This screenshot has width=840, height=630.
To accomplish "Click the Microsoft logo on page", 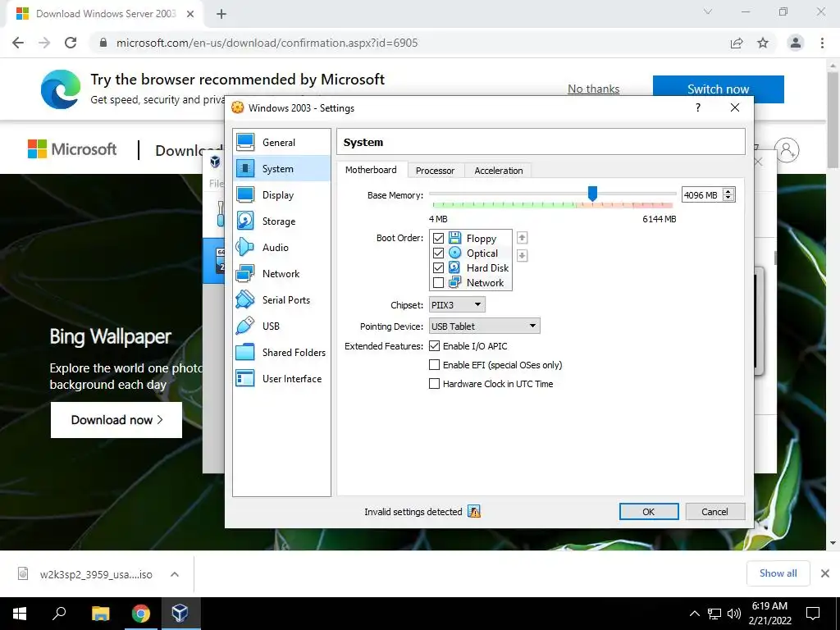I will tap(72, 149).
